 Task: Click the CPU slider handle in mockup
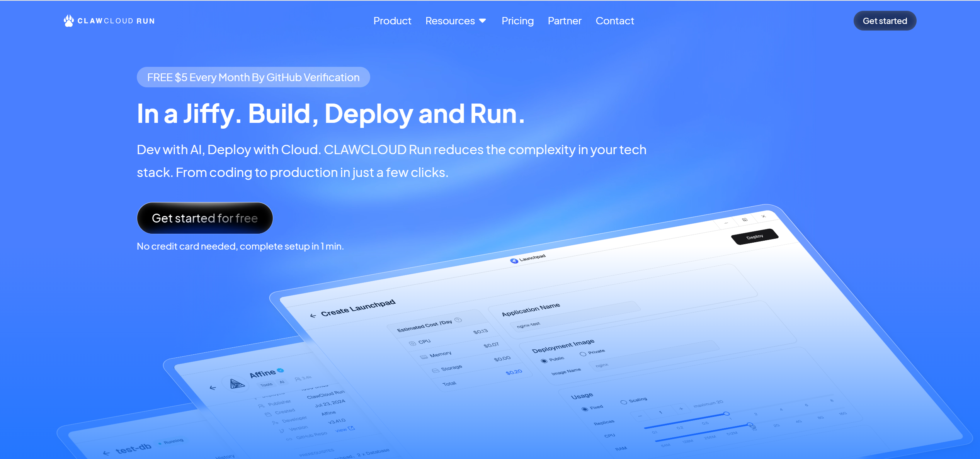click(x=726, y=414)
